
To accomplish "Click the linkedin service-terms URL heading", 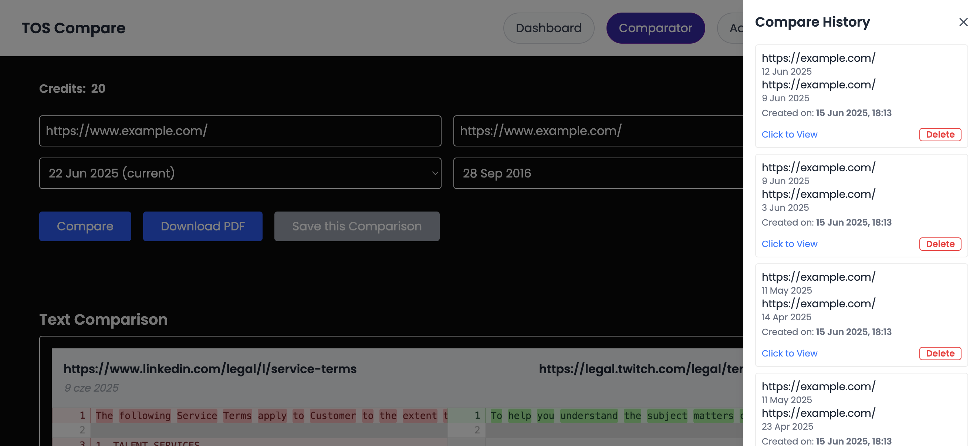I will [x=210, y=369].
